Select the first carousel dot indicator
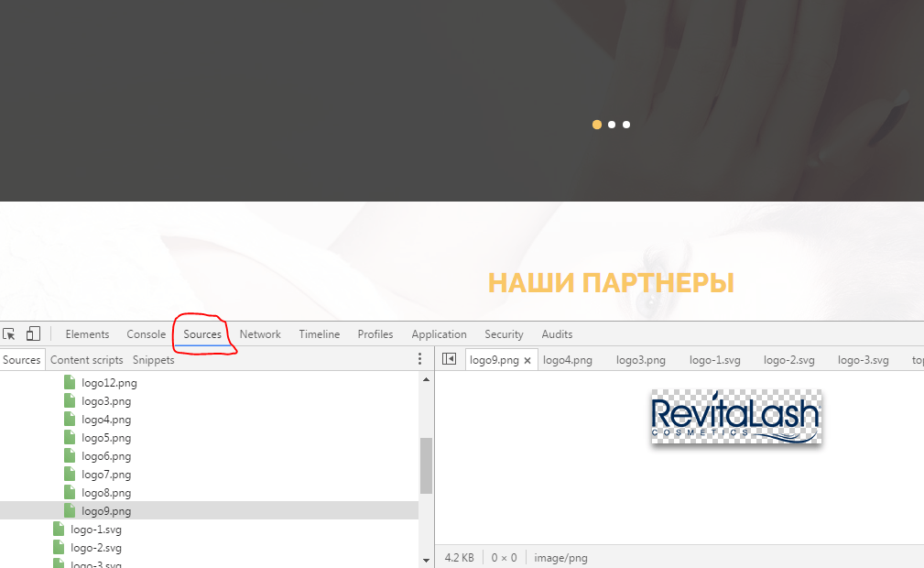The image size is (924, 568). pos(597,125)
